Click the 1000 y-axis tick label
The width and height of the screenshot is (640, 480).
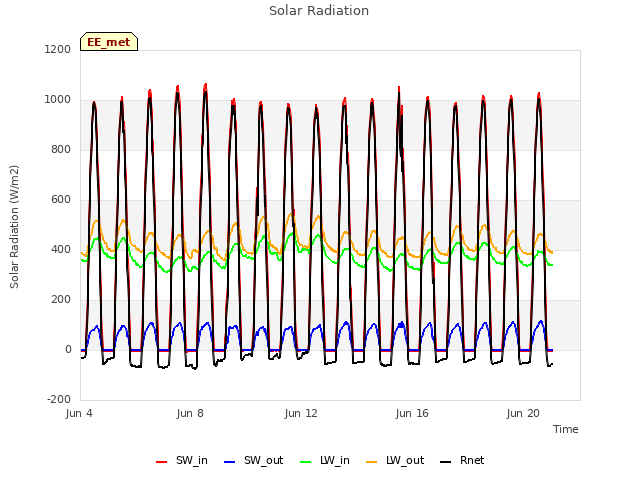pos(58,100)
